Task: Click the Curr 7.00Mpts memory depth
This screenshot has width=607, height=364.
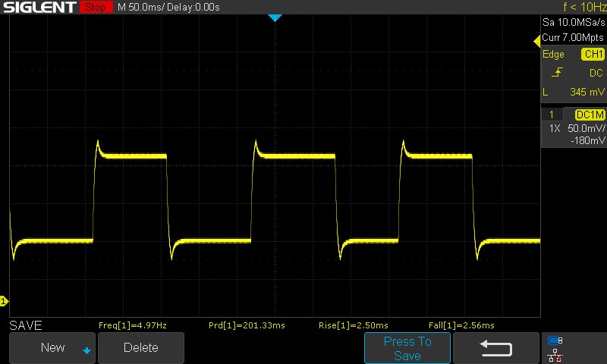Action: (573, 37)
